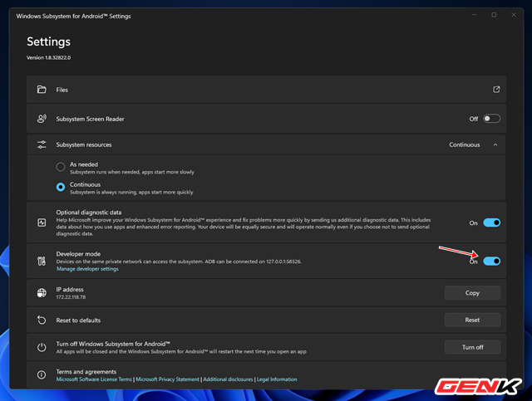Click the Subsystem resources label
This screenshot has height=401, width=532.
pyautogui.click(x=84, y=144)
